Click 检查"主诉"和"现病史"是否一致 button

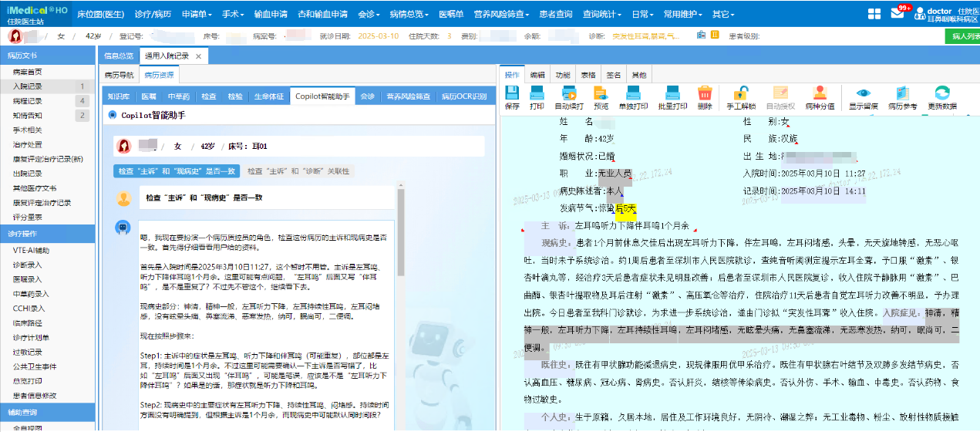point(176,171)
